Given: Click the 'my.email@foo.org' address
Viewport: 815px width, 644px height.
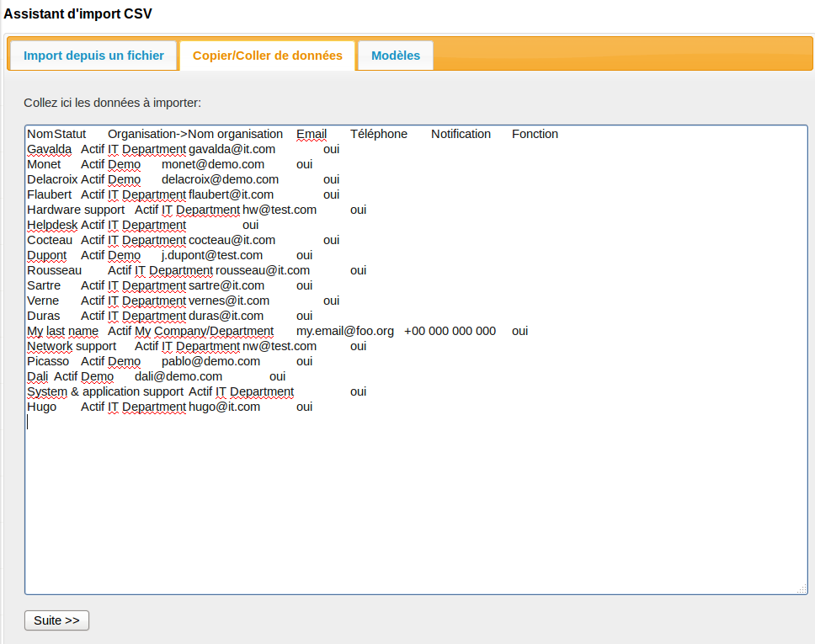Looking at the screenshot, I should 345,332.
